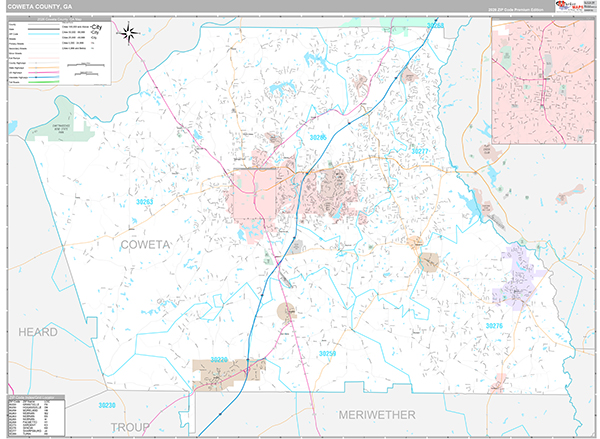The width and height of the screenshot is (600, 439).
Task: Click the ZIP code label 30259
Action: [x=328, y=353]
